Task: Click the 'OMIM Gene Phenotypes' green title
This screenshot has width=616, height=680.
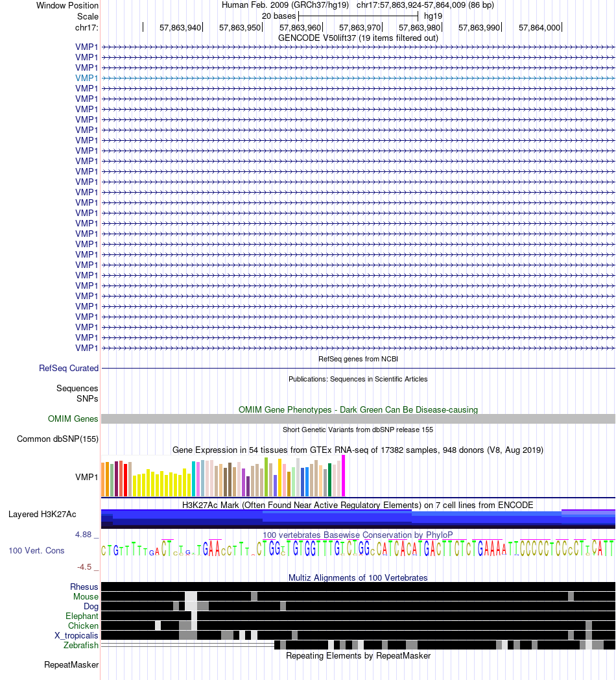Action: 358,410
